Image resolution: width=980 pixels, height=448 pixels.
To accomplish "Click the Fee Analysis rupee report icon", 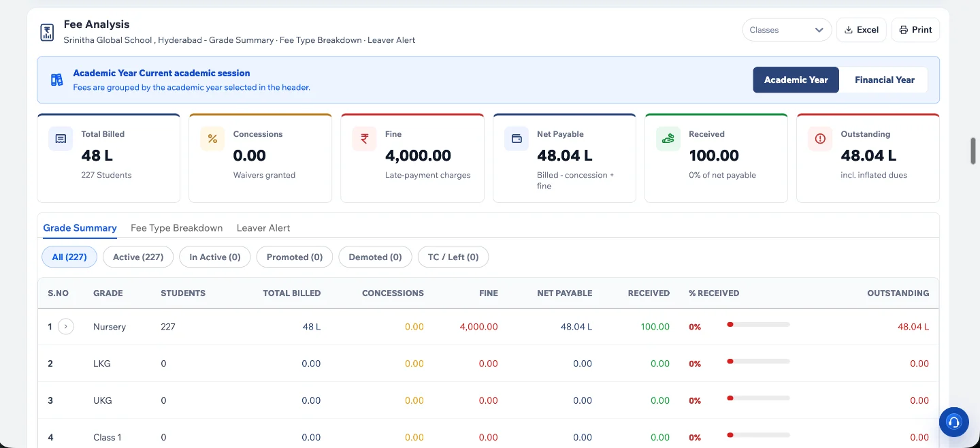I will 47,32.
